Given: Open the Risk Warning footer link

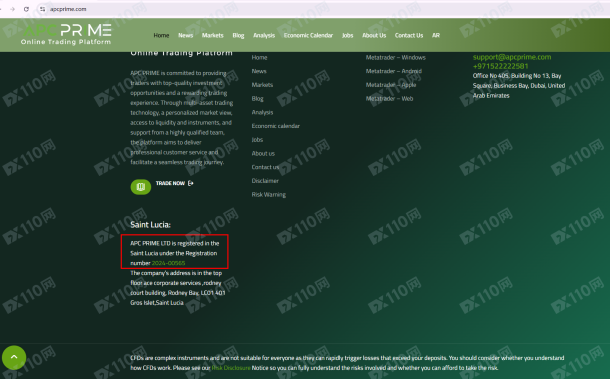Looking at the screenshot, I should (x=268, y=195).
